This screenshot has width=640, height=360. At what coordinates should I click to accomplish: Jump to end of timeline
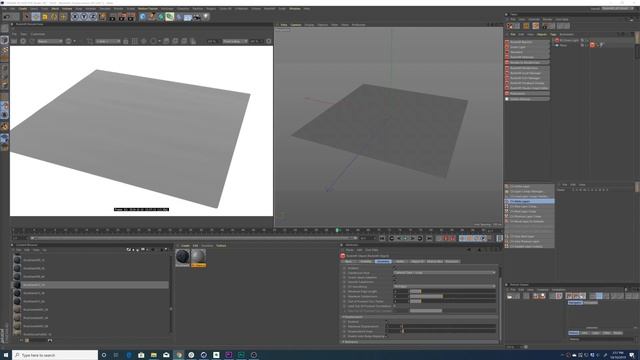click(429, 238)
